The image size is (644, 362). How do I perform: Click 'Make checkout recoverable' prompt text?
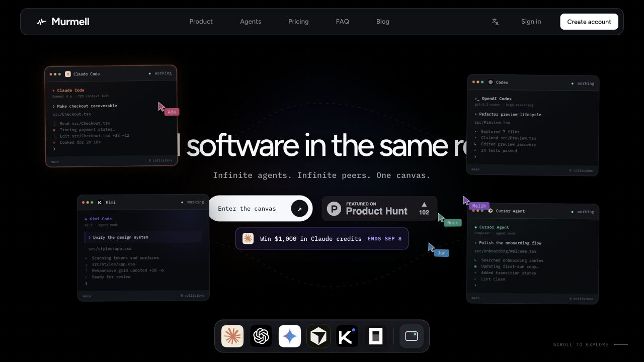point(87,106)
